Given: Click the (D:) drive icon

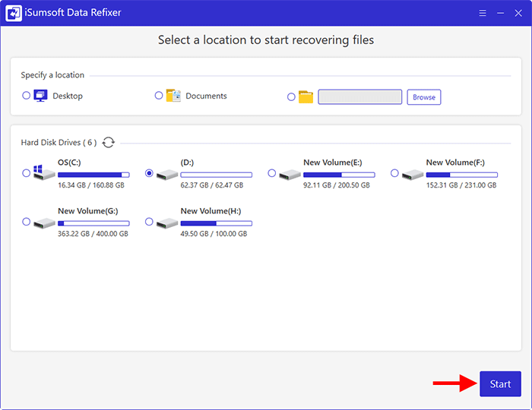Looking at the screenshot, I should [x=167, y=175].
